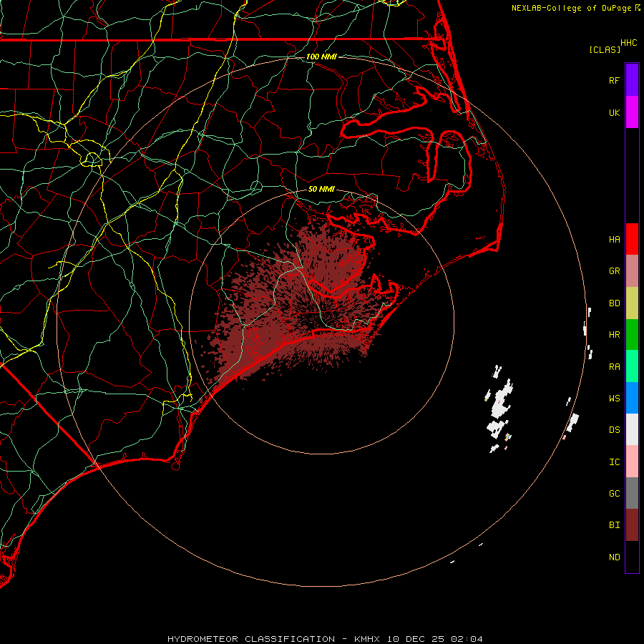
Task: Click the 02:04 timestamp
Action: point(467,639)
